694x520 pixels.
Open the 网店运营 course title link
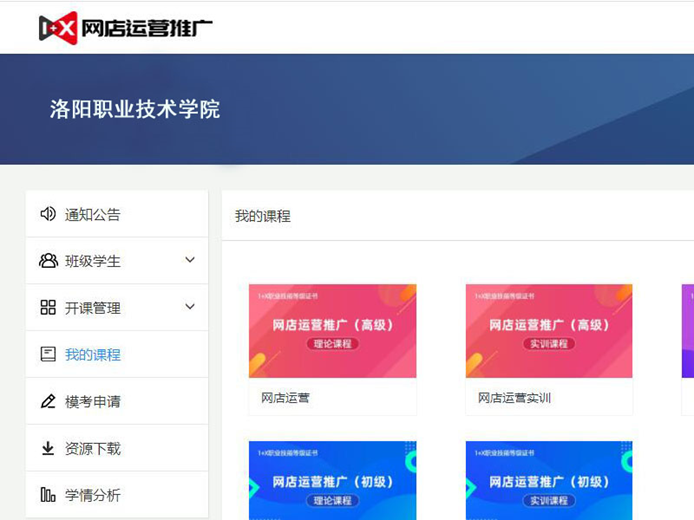286,398
